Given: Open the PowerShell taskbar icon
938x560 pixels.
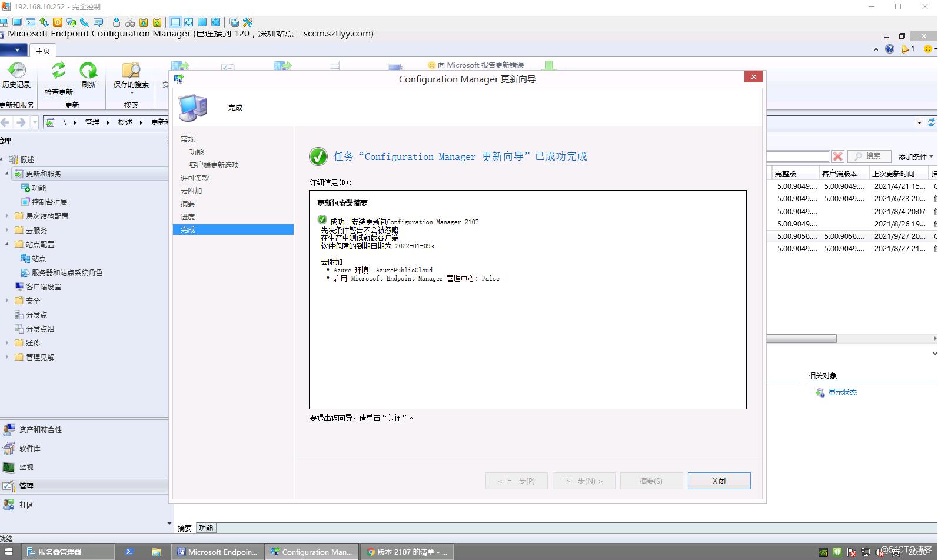Looking at the screenshot, I should click(129, 552).
